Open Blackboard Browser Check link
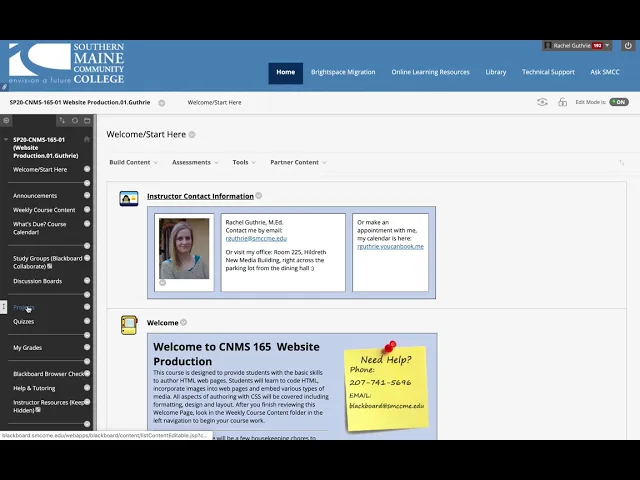The width and height of the screenshot is (640, 480). 48,374
